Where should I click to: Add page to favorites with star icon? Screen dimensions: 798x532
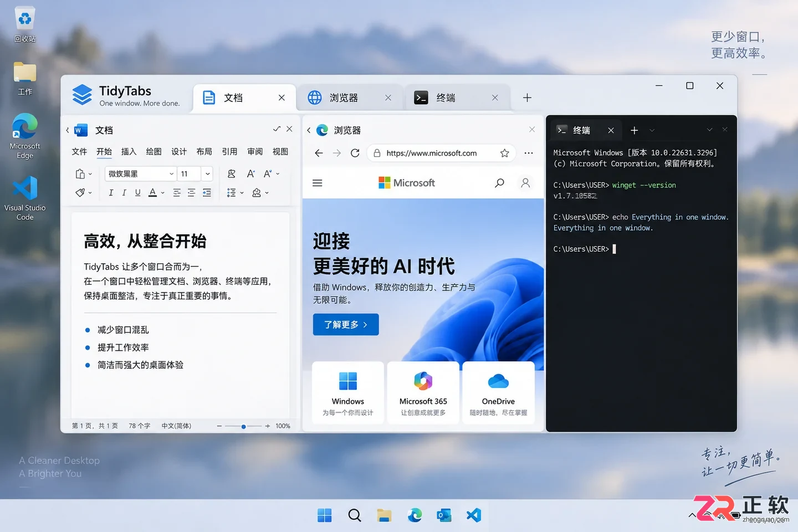pyautogui.click(x=505, y=153)
